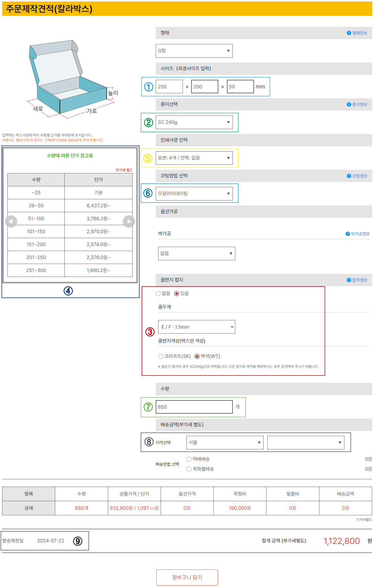
Task: Expand the empty district dropdown next to 서울
Action: (306, 443)
